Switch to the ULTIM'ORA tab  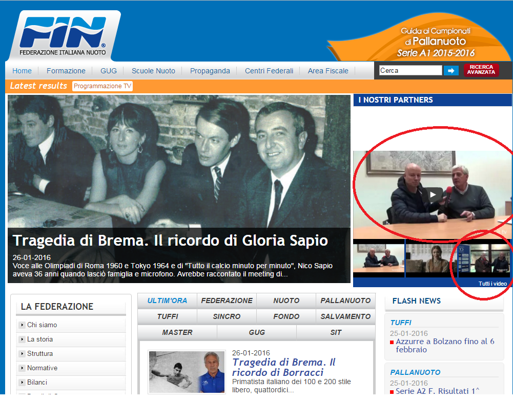[167, 301]
